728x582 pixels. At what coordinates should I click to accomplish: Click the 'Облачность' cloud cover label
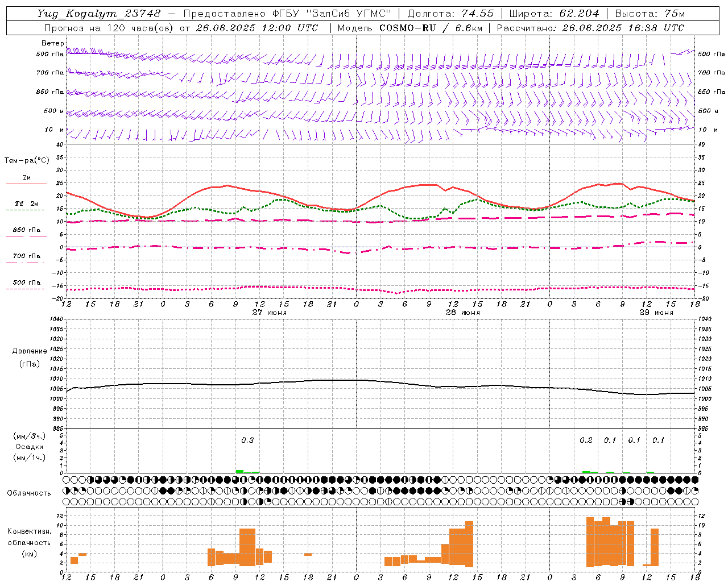[x=29, y=493]
